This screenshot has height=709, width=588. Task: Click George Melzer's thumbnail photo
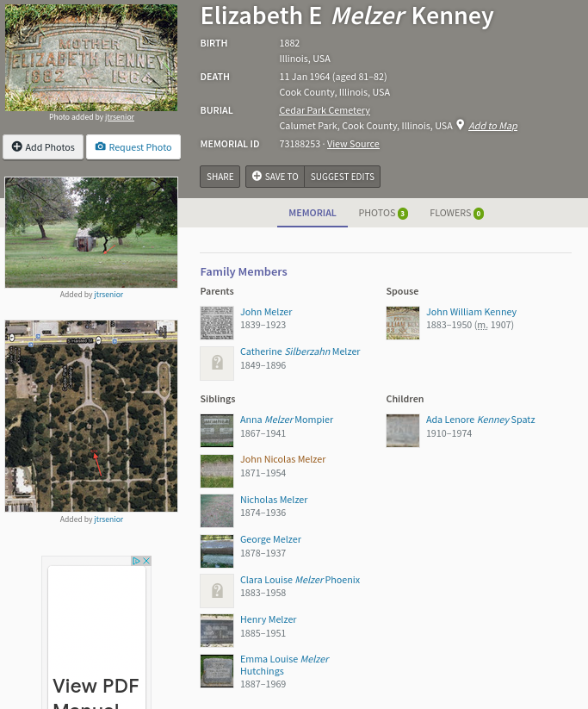coord(217,550)
